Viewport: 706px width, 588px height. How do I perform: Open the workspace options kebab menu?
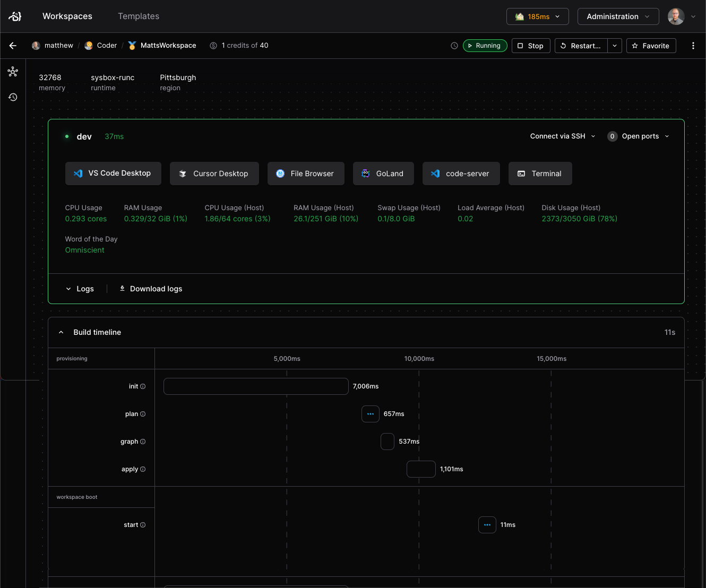coord(693,46)
